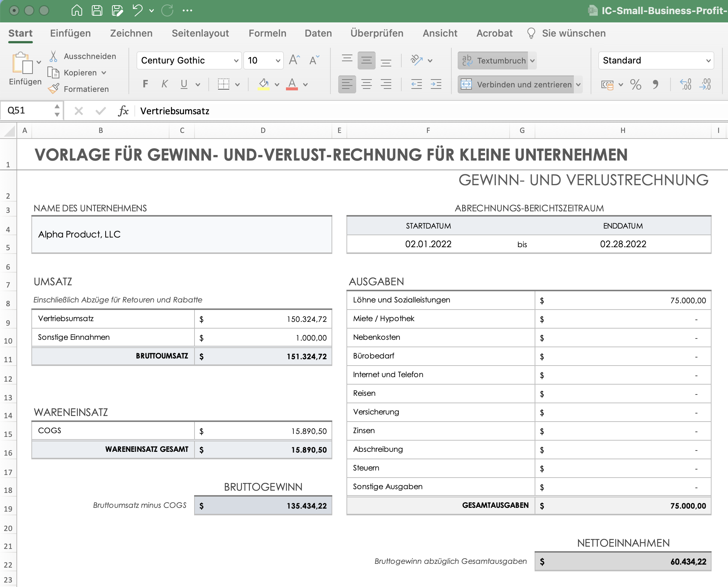Image resolution: width=728 pixels, height=587 pixels.
Task: Decrease the indent
Action: (x=417, y=84)
